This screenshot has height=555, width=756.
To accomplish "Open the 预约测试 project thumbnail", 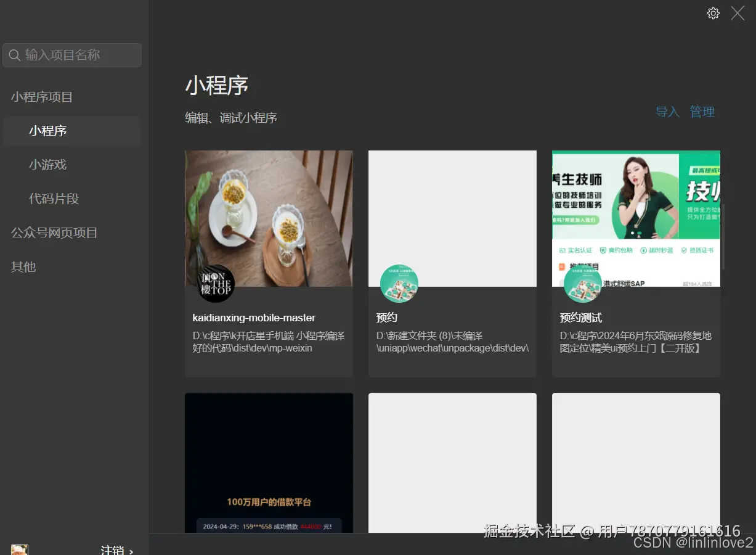I will [x=636, y=218].
